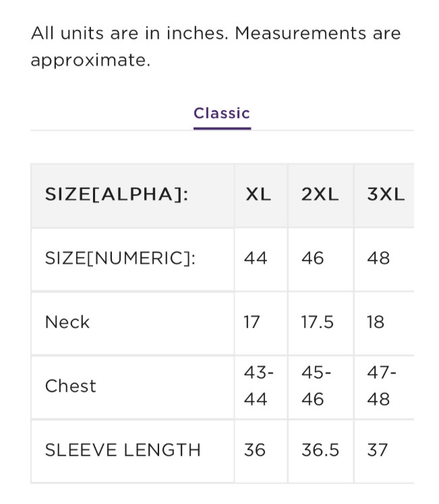439x504 pixels.
Task: Click numeric size 48 cell
Action: click(378, 258)
